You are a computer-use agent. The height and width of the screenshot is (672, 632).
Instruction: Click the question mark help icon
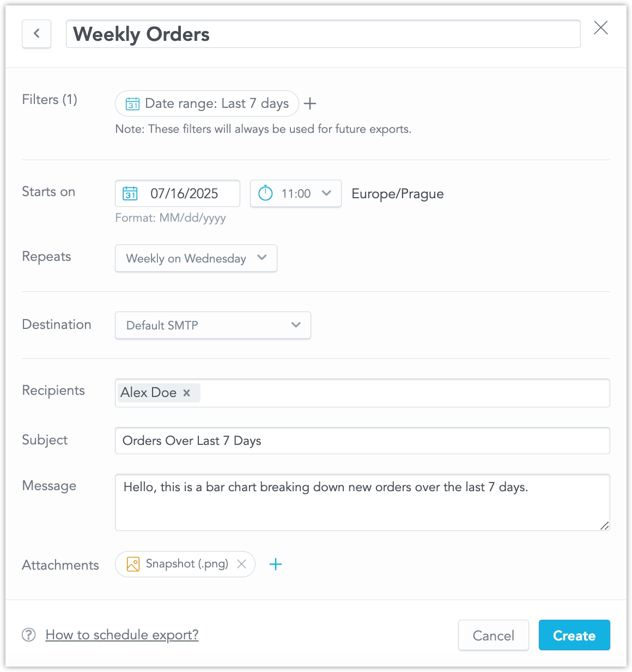point(28,635)
